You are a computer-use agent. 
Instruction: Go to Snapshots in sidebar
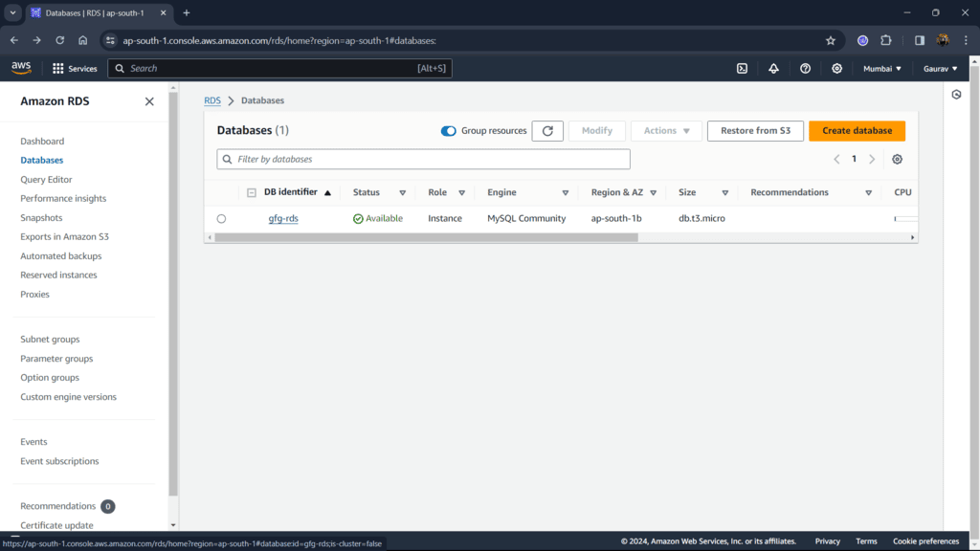[41, 217]
